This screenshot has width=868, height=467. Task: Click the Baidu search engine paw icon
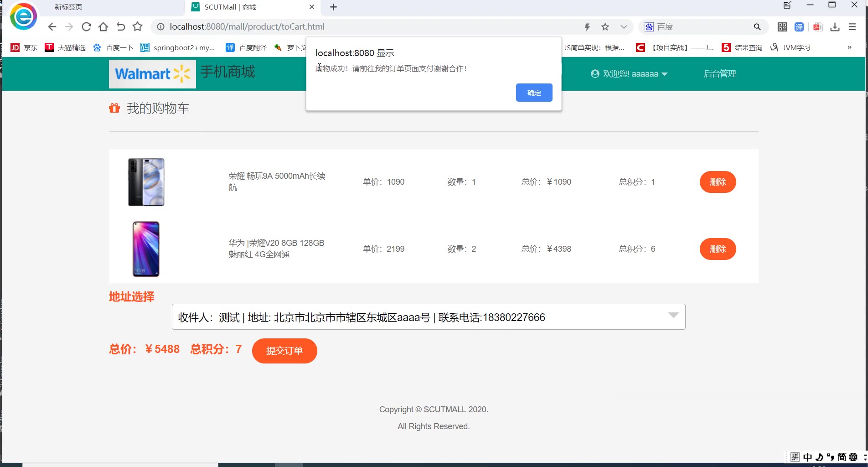[x=649, y=27]
